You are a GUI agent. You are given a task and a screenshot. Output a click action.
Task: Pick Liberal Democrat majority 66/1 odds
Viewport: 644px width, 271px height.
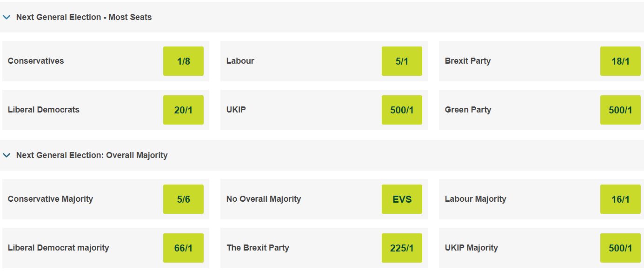click(183, 248)
